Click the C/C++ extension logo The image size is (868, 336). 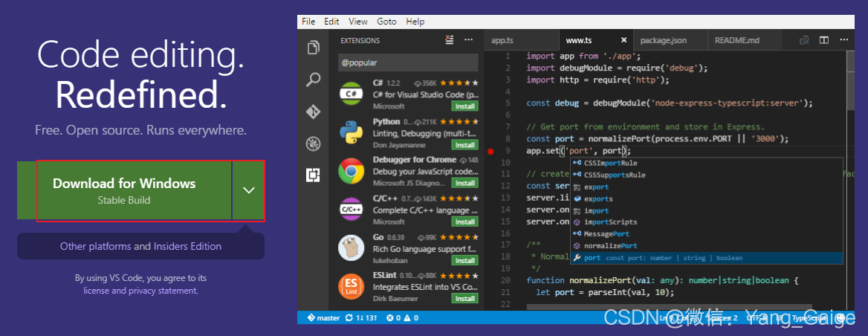coord(352,210)
